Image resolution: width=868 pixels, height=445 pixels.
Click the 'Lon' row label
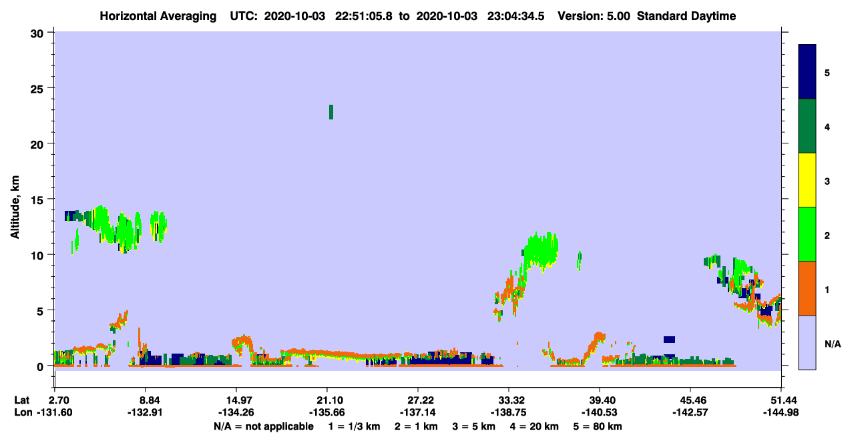point(22,412)
